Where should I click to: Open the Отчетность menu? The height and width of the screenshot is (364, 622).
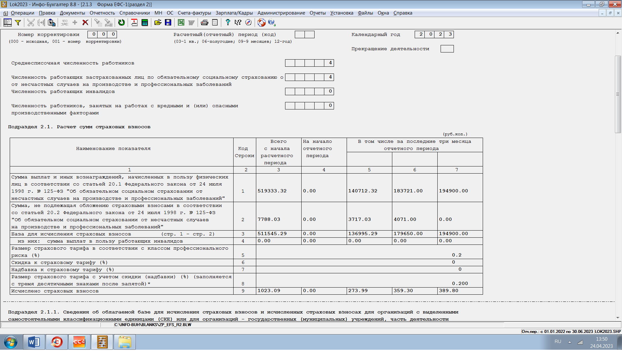(x=102, y=13)
